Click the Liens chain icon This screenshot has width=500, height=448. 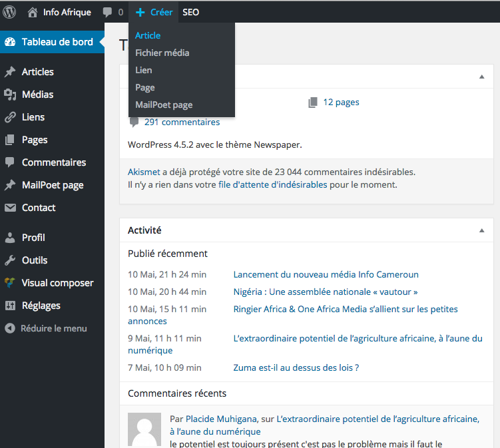click(10, 117)
